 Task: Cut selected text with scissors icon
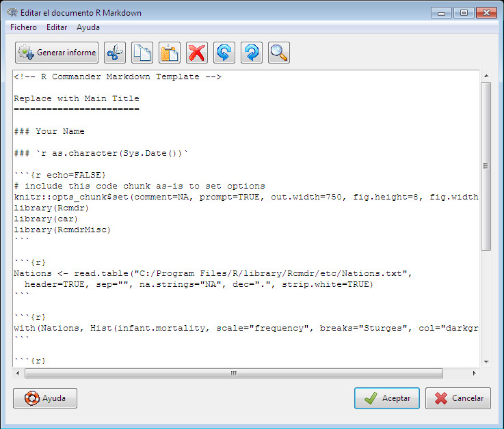(115, 53)
